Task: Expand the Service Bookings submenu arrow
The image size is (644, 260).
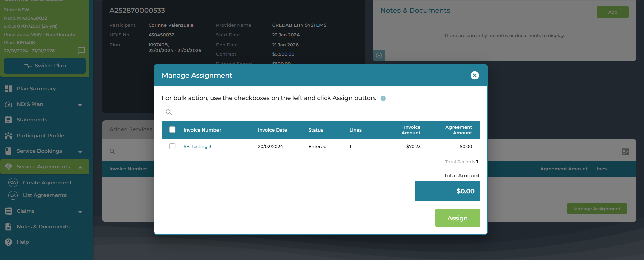Action: pos(80,152)
